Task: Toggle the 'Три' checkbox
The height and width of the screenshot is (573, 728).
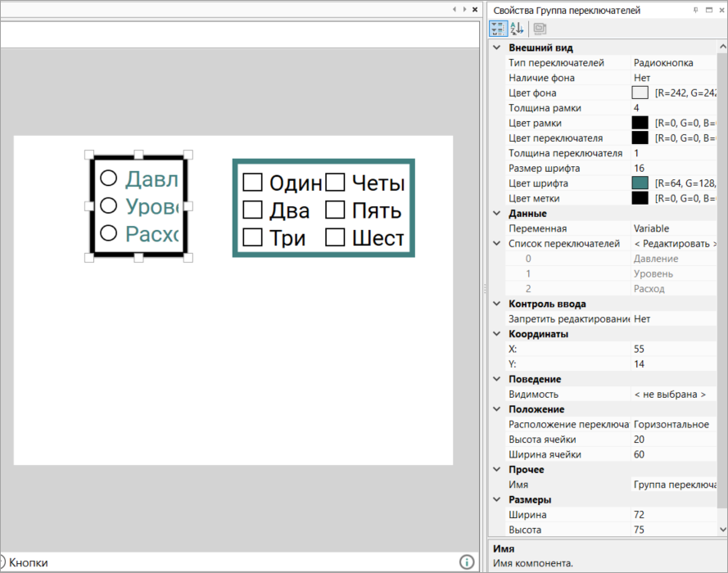Action: (x=253, y=237)
